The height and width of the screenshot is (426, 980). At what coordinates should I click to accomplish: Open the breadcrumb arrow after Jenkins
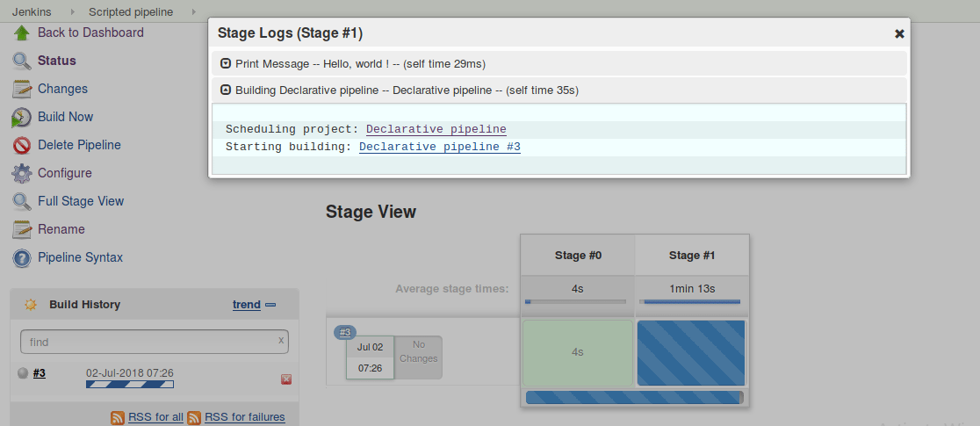71,12
